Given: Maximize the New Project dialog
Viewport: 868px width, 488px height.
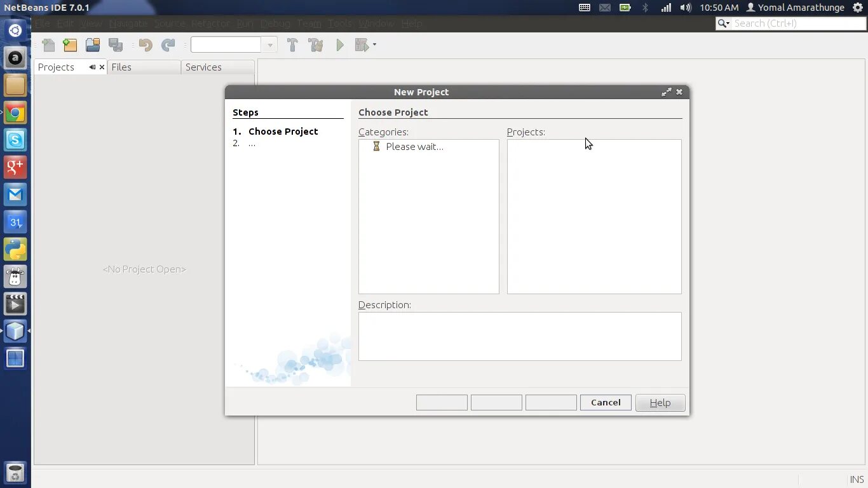Looking at the screenshot, I should (x=667, y=92).
